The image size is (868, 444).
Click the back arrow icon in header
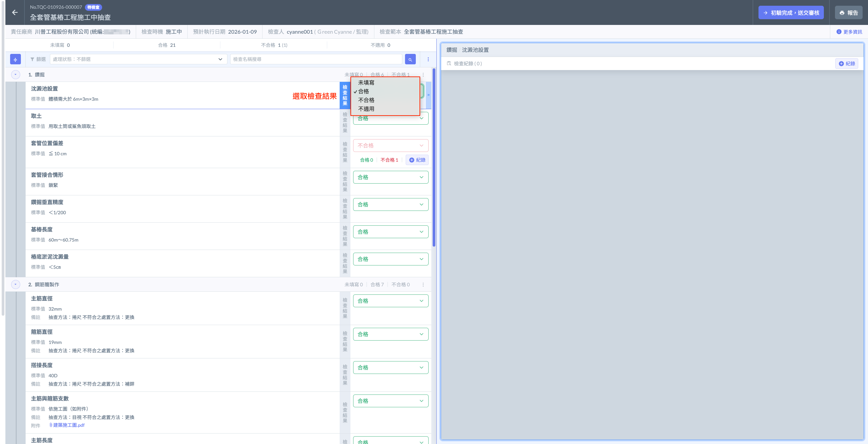pyautogui.click(x=15, y=12)
